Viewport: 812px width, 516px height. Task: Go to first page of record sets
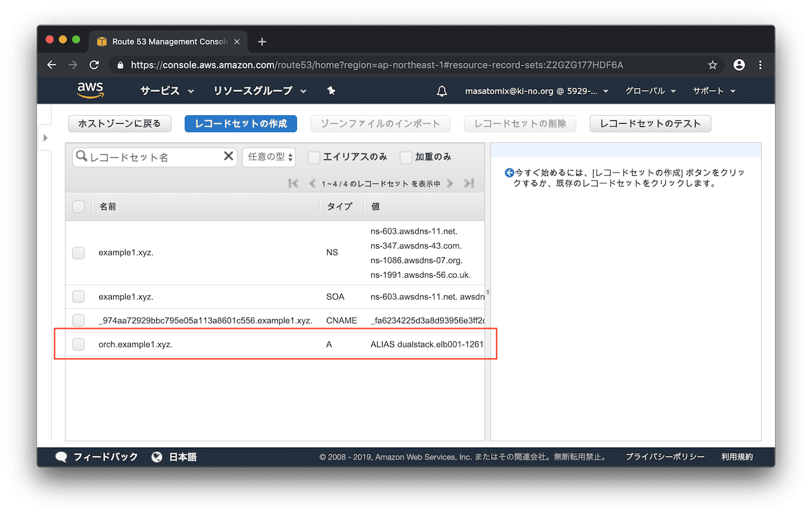(x=294, y=183)
